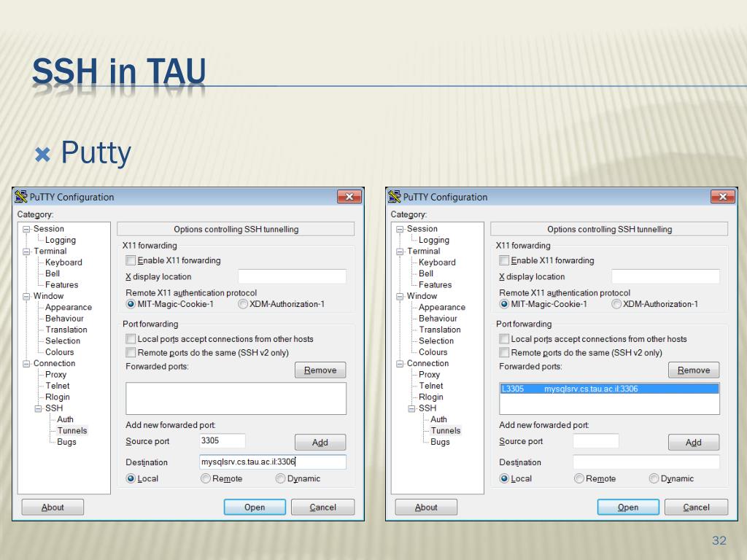The image size is (747, 560).
Task: Click About button in left window
Action: coord(53,507)
